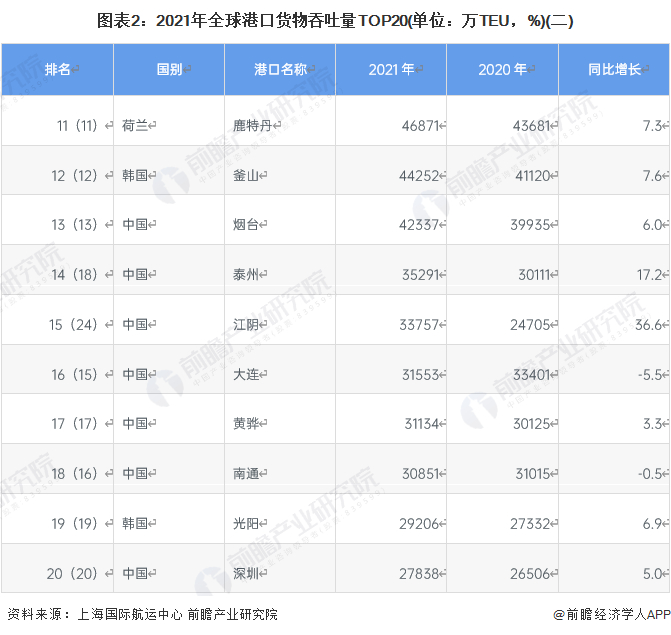
Task: Select value 31553
Action: click(421, 375)
